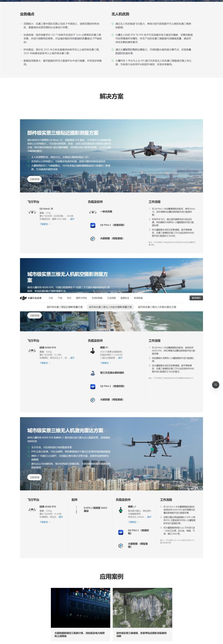223x644 pixels.
Task: Click the 第三方五镜头倾斜相机 icon
Action: [x=93, y=373]
